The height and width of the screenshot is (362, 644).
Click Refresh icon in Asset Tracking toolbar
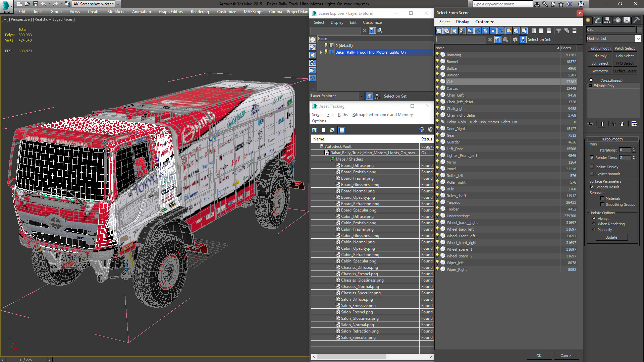[x=314, y=130]
